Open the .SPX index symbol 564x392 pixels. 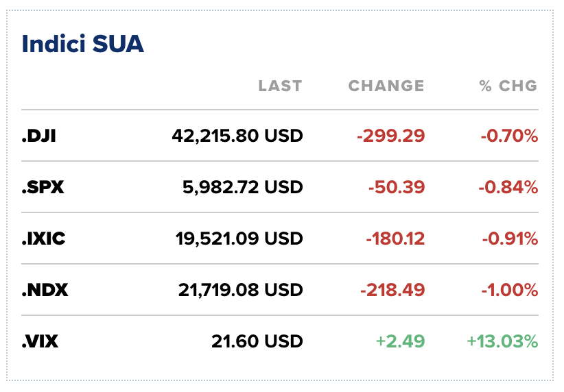pyautogui.click(x=43, y=187)
